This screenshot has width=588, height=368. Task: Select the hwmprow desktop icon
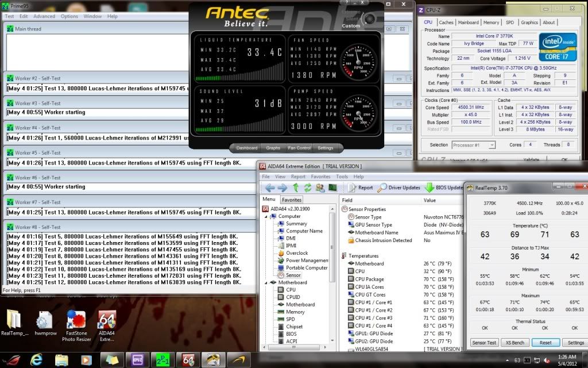(x=45, y=323)
